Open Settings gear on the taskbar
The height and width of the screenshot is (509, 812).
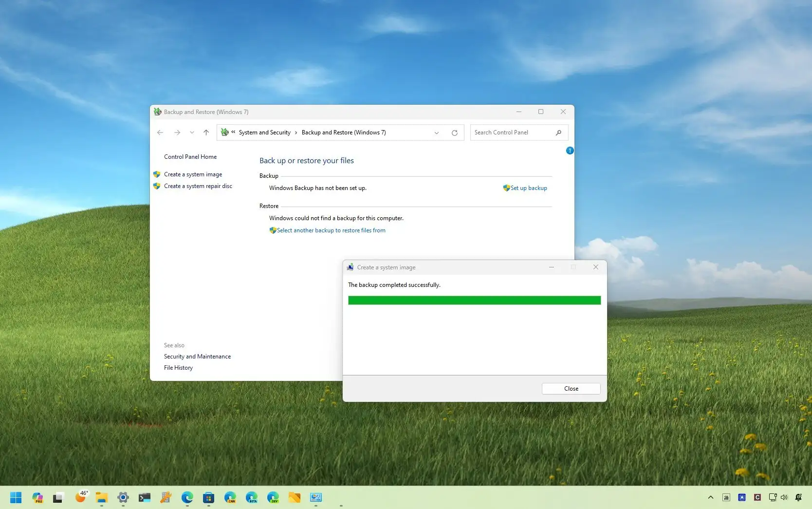(x=123, y=497)
